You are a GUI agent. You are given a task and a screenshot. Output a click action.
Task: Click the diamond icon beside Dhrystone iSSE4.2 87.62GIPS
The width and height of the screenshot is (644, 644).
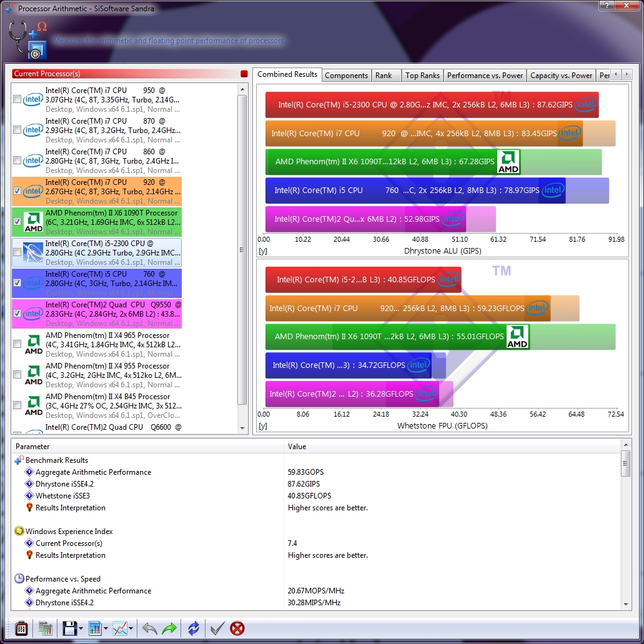coord(29,484)
